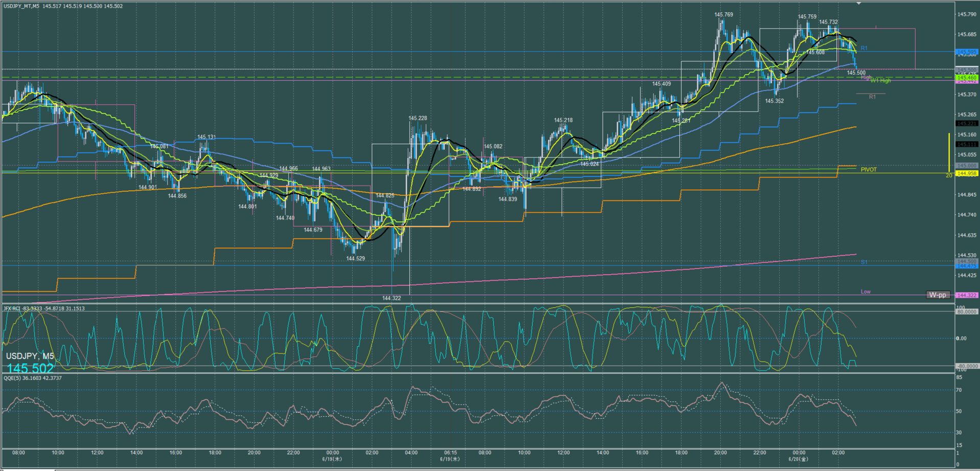Click the pink 144.322 price axis tag
This screenshot has width=980, height=471.
[966, 296]
